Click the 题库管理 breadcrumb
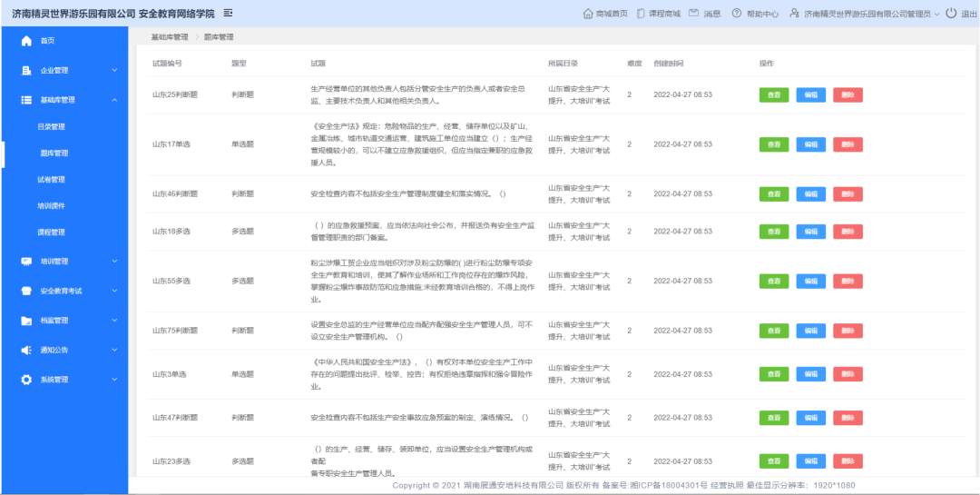 (x=219, y=37)
